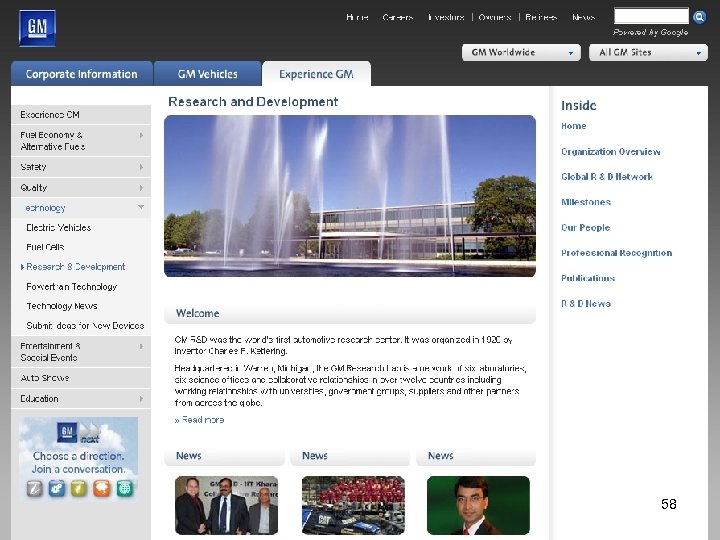Image resolution: width=720 pixels, height=540 pixels.
Task: Open the Our People link
Action: click(x=585, y=228)
